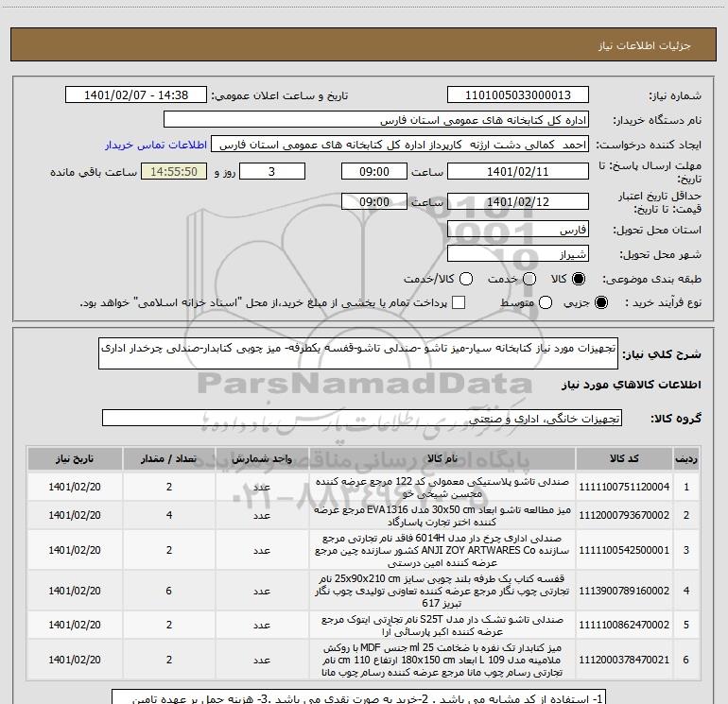Click the اطلاعات کالاهای مورد نیاز heading
Image resolution: width=728 pixels, height=704 pixels.
pyautogui.click(x=632, y=385)
